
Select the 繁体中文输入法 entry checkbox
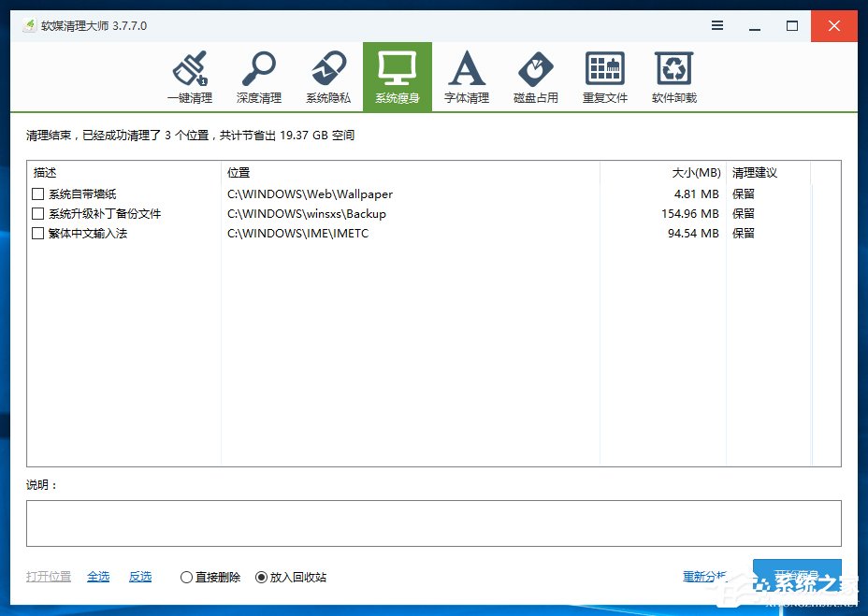click(x=37, y=233)
